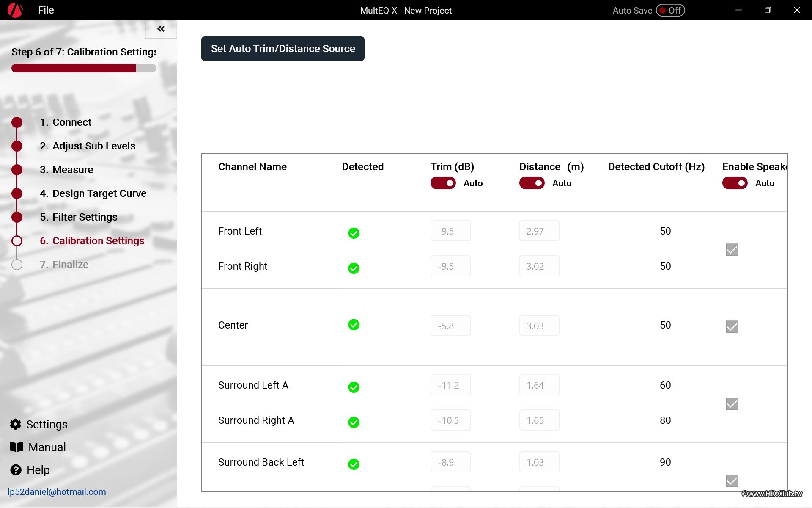Toggle Distance (m) Auto switch
This screenshot has width=812, height=508.
532,183
